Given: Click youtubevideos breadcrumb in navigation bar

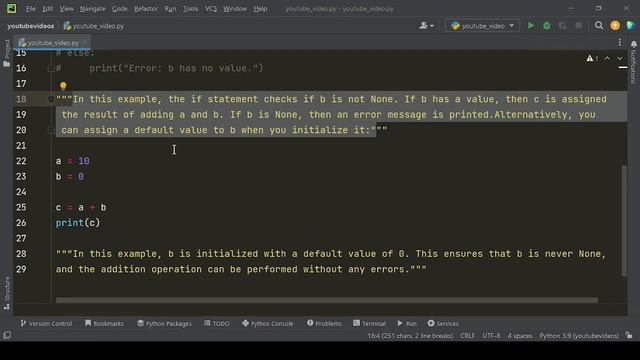Looking at the screenshot, I should [31, 26].
